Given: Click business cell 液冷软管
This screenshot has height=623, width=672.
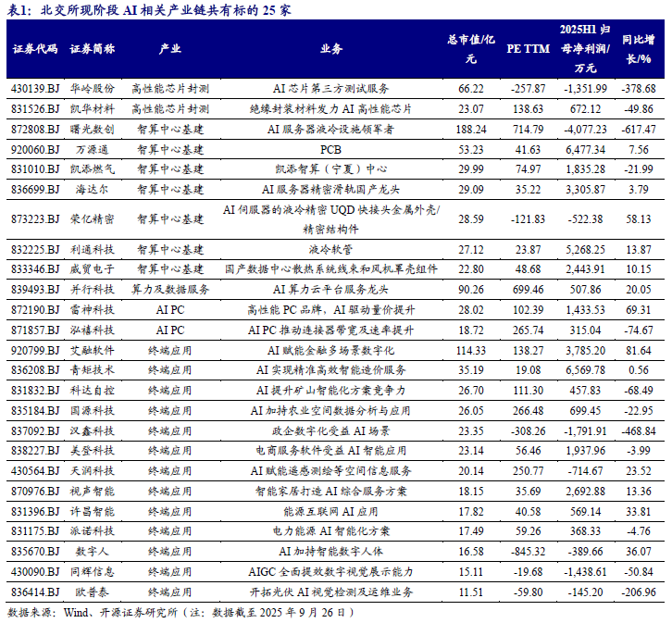Looking at the screenshot, I should click(330, 249).
